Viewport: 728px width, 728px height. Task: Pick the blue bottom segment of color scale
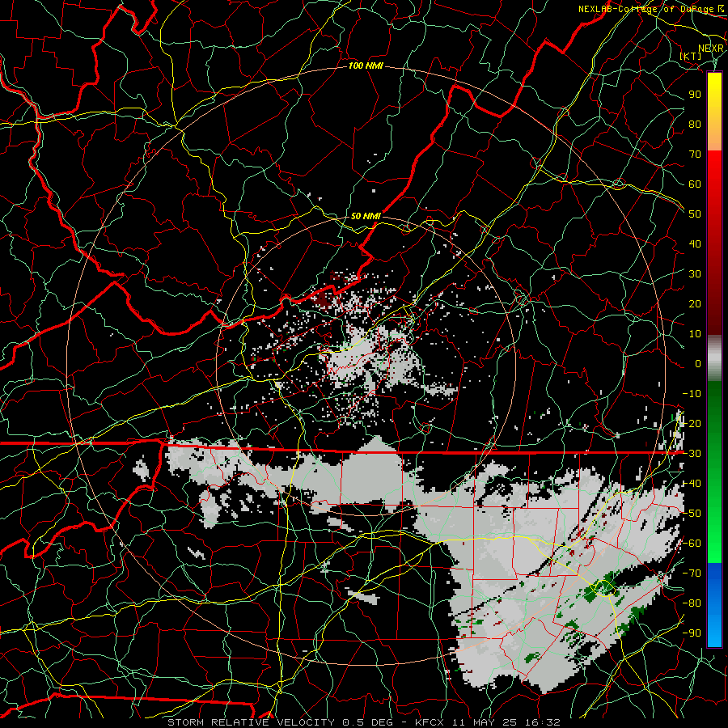pyautogui.click(x=714, y=604)
